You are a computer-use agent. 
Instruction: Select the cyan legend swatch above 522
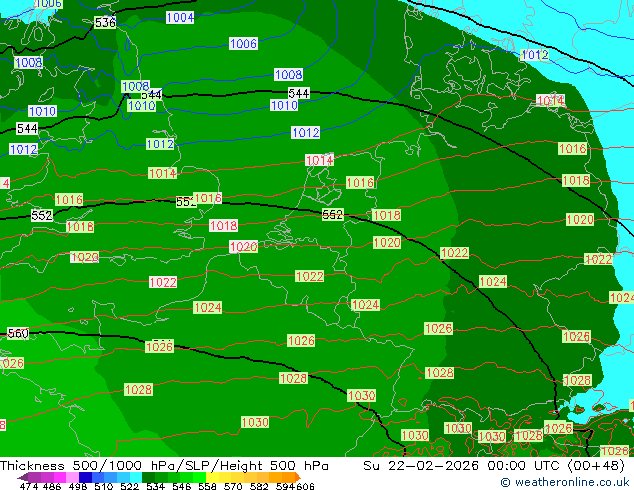[x=136, y=477]
